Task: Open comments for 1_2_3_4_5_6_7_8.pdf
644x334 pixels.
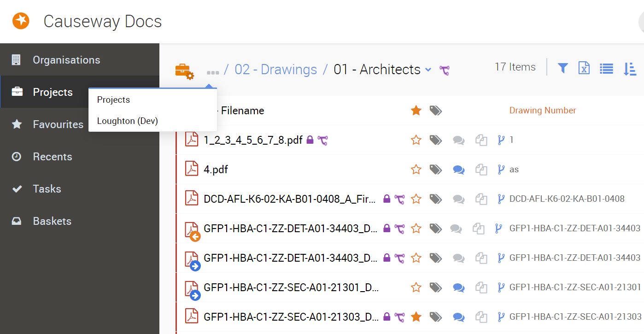Action: 458,140
